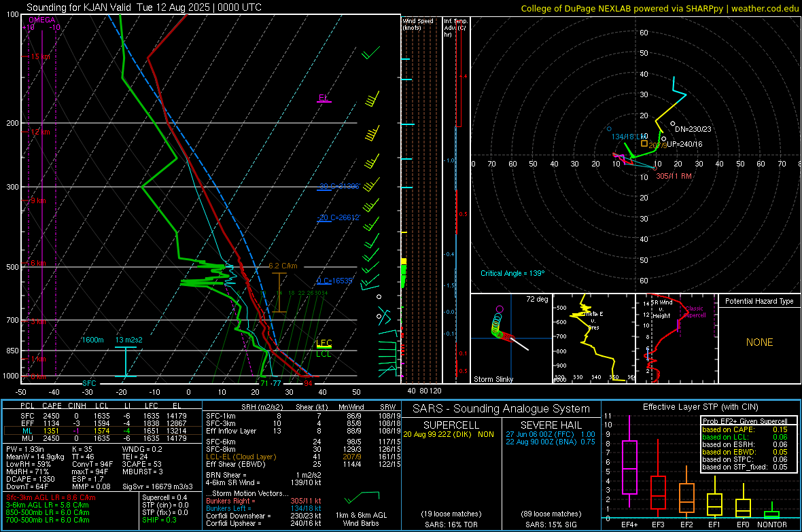The height and width of the screenshot is (532, 802).
Task: Click the orange square marker on hodograph
Action: coord(644,144)
